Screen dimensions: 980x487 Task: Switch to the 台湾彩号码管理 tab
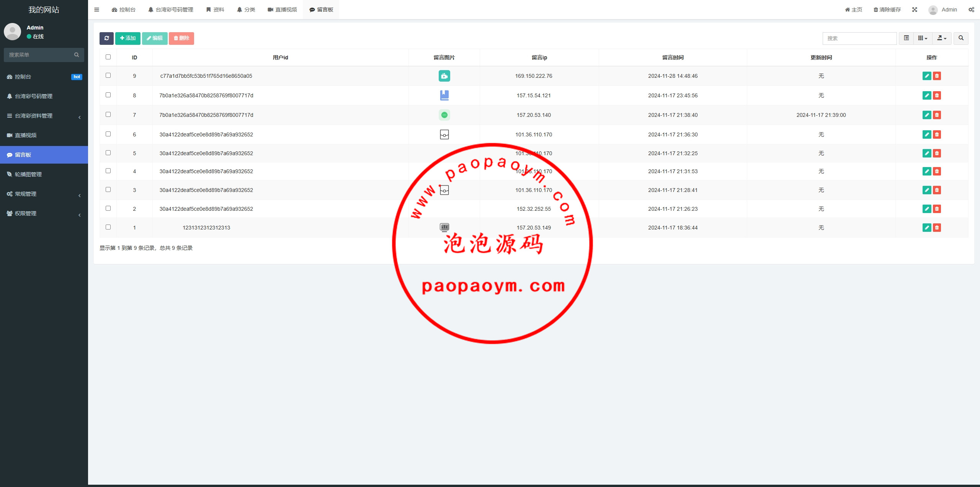point(171,10)
